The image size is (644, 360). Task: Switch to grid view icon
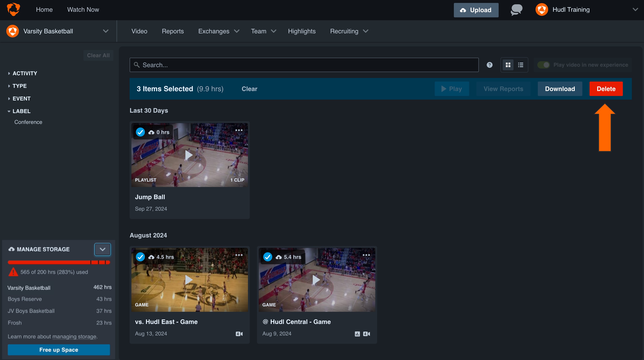coord(508,65)
